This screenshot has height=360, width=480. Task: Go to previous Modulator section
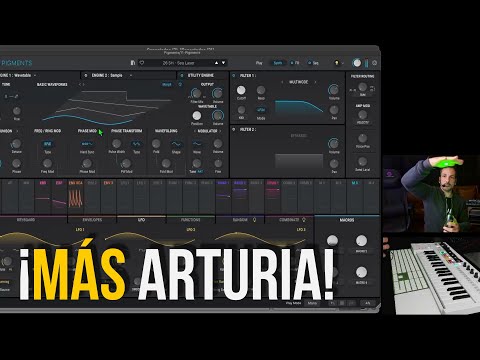click(x=195, y=131)
